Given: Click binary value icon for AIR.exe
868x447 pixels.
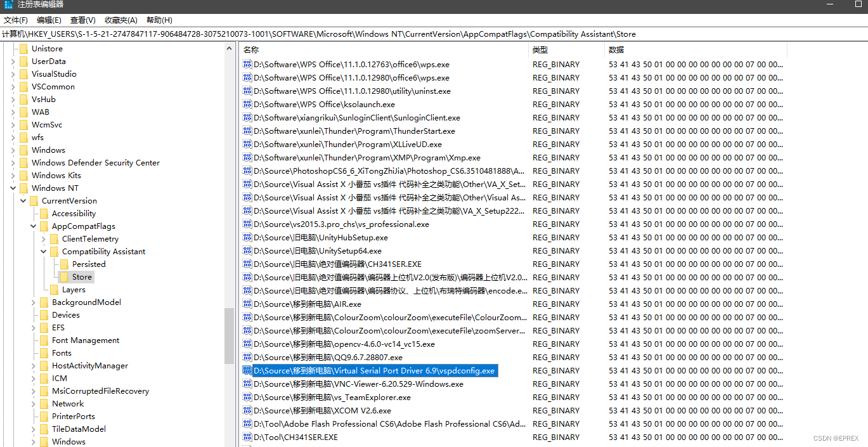Looking at the screenshot, I should [x=247, y=304].
